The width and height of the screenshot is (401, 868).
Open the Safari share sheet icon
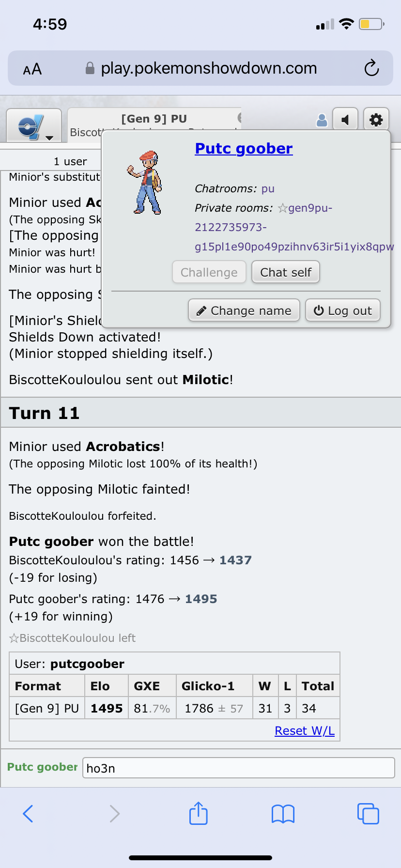coord(199,813)
